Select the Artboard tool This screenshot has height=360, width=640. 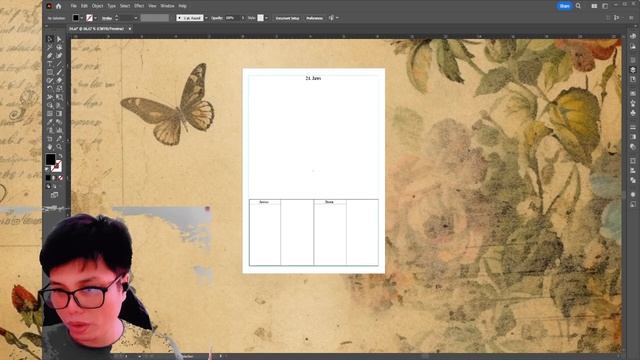tap(50, 139)
